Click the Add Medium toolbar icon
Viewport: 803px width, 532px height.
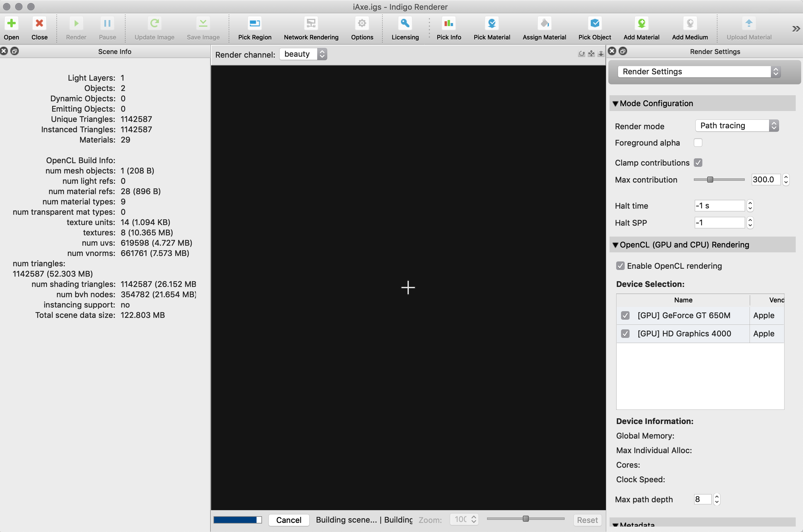(690, 23)
